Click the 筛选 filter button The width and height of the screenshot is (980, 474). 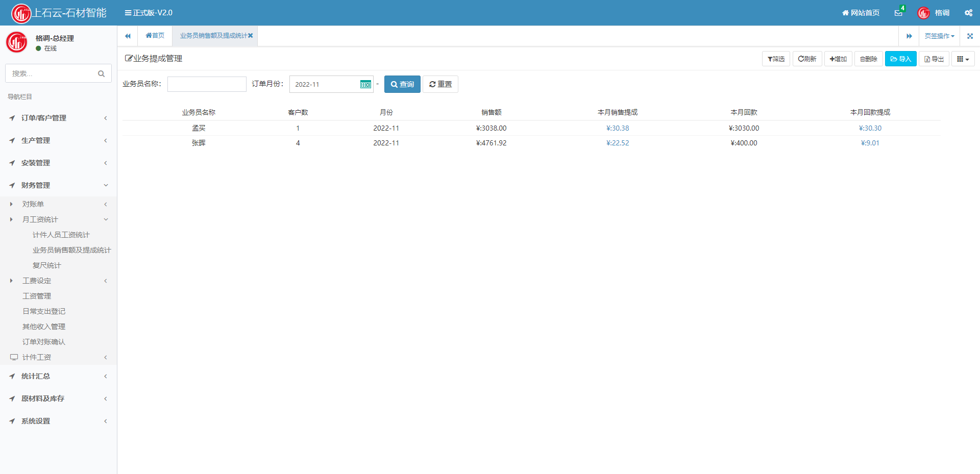point(776,59)
